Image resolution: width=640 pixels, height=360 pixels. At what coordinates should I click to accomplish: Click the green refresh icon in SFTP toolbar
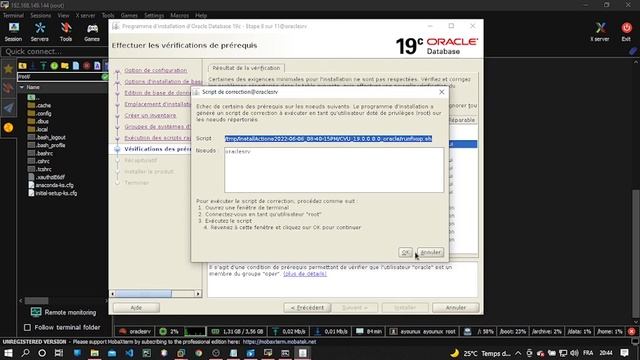click(x=54, y=66)
